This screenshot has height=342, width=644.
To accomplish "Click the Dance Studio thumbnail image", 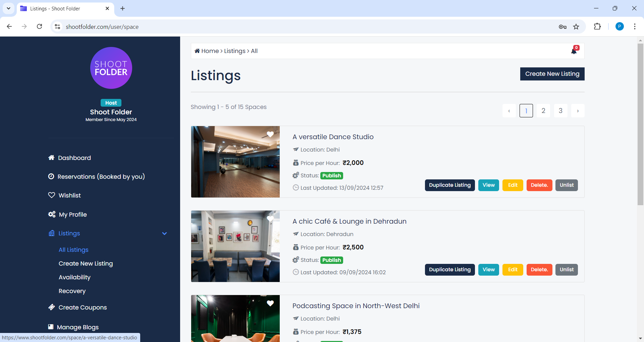I will point(235,162).
